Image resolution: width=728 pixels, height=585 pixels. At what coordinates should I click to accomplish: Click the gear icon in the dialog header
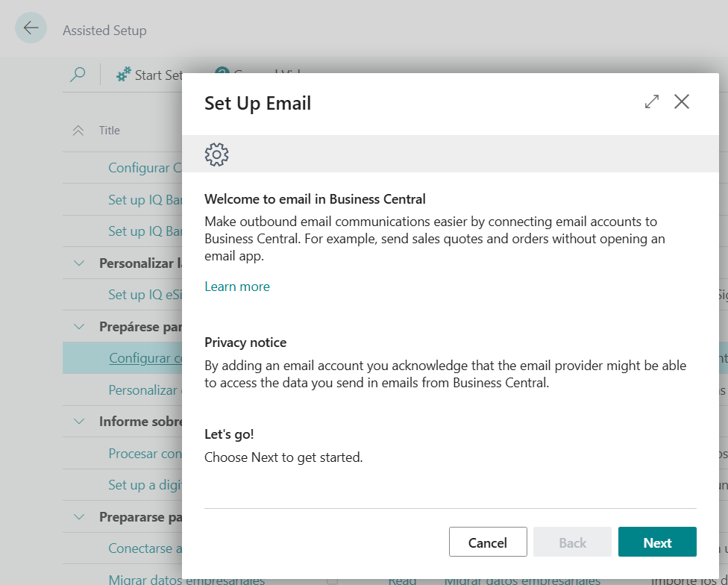(x=216, y=154)
